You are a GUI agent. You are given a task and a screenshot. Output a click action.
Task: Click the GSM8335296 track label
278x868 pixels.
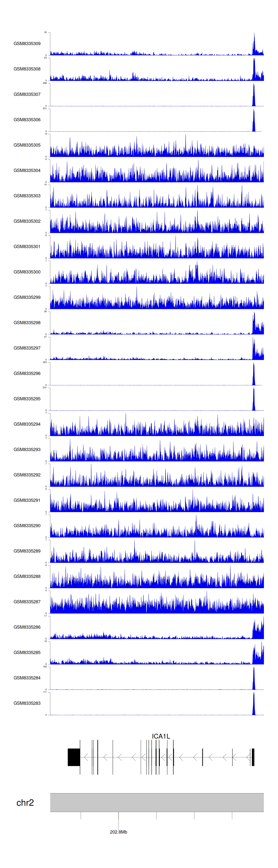point(27,373)
